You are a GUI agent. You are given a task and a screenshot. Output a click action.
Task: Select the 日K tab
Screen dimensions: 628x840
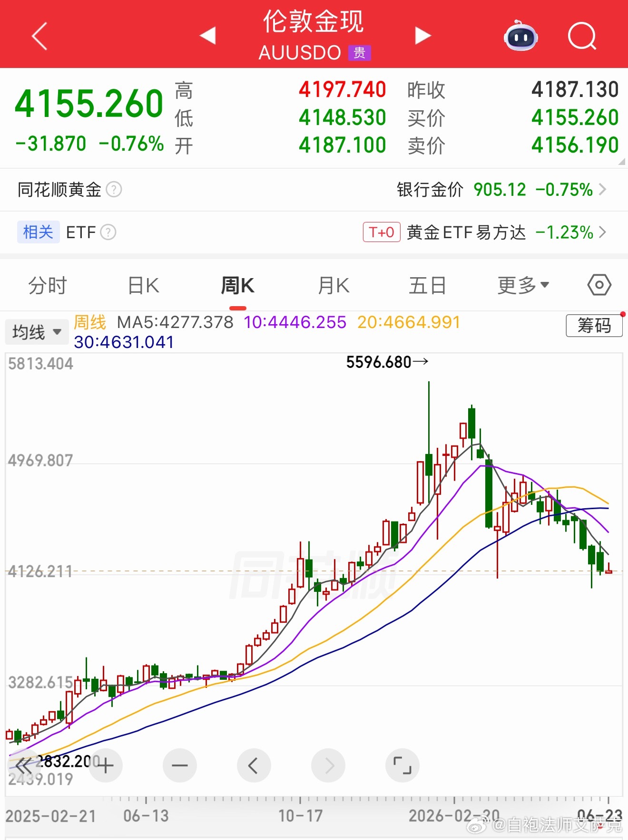[143, 286]
